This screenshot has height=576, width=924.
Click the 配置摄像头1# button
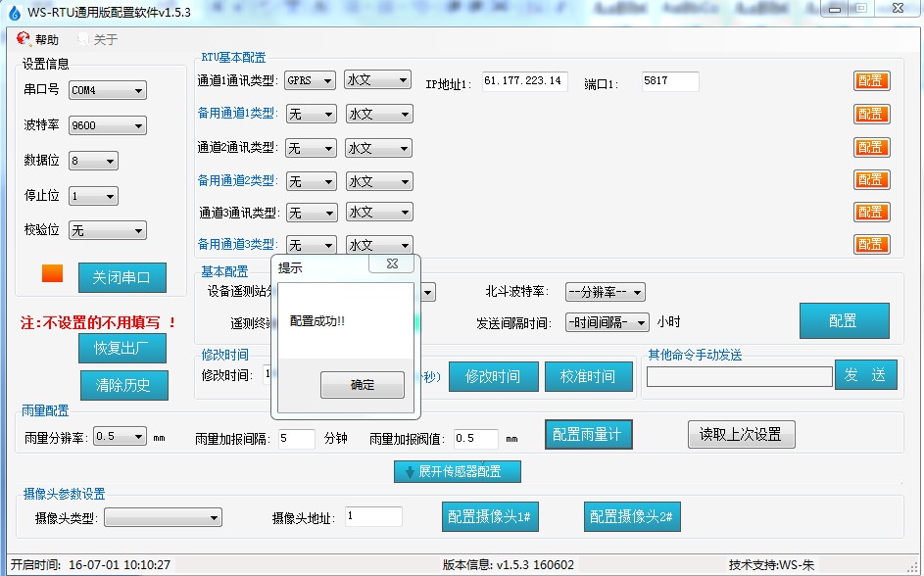point(490,517)
